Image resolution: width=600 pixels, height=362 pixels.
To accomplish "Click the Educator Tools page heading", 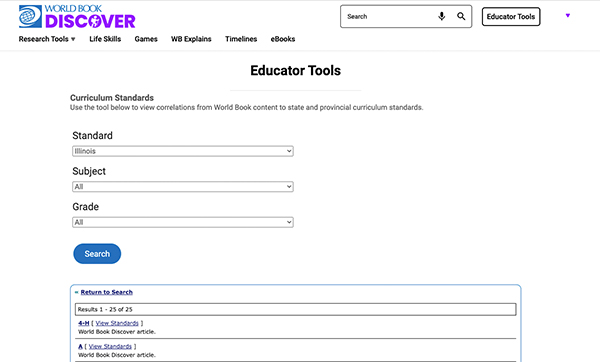I will coord(295,70).
